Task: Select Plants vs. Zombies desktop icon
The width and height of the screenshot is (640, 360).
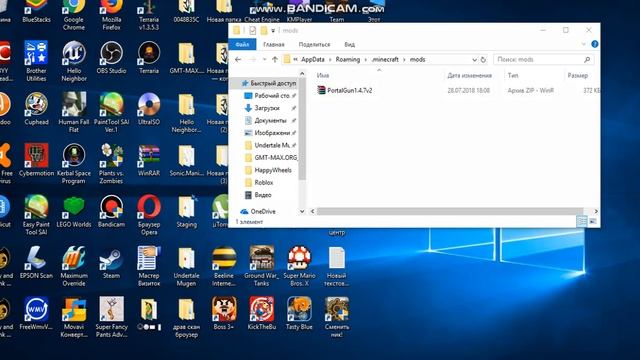Action: click(111, 164)
